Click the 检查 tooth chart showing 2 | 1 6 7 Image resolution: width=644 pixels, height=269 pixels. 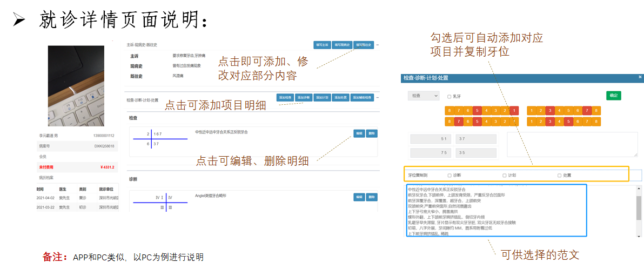point(159,139)
